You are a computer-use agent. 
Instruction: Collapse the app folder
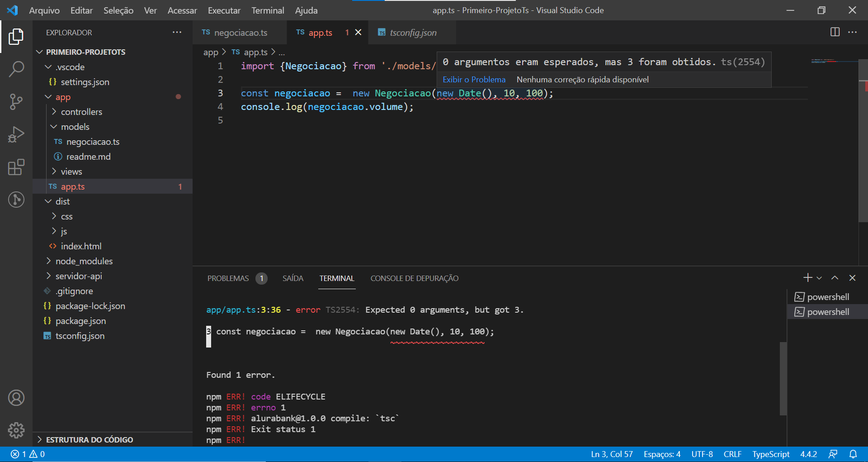113,97
